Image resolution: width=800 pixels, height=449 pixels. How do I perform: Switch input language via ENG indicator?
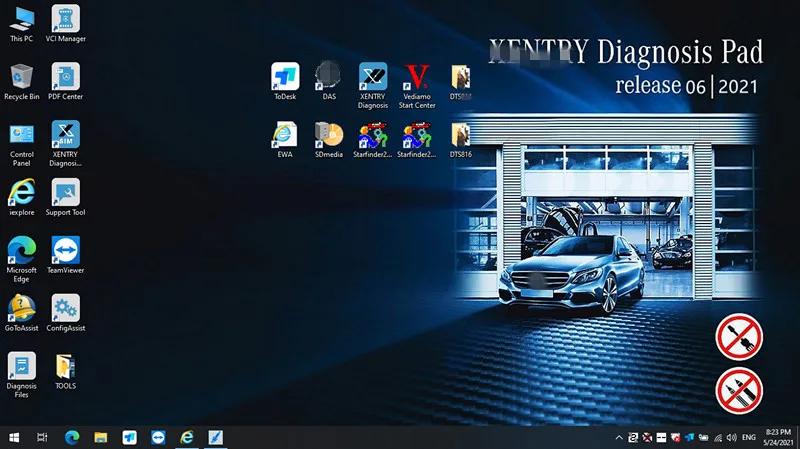(748, 437)
